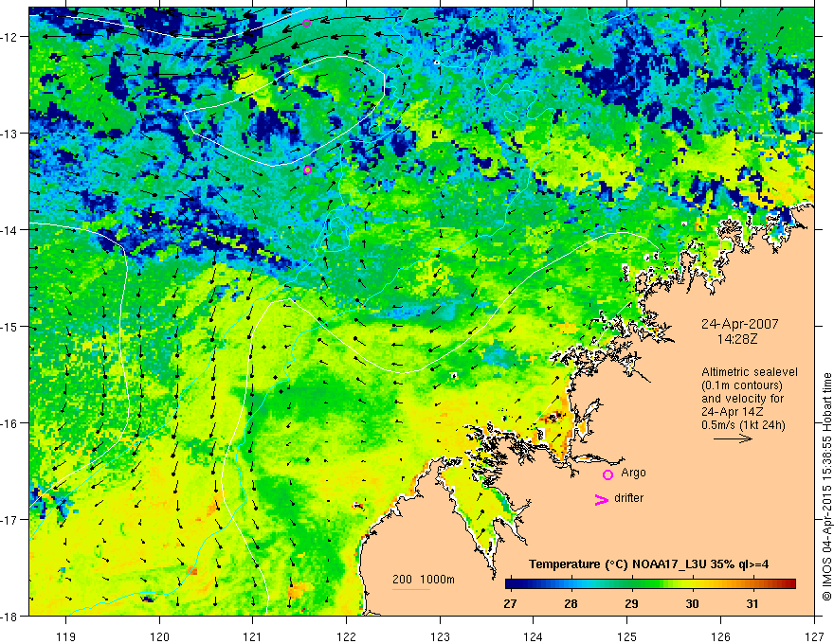834x644 pixels.
Task: Click the "14:28Z" time text
Action: tap(737, 338)
